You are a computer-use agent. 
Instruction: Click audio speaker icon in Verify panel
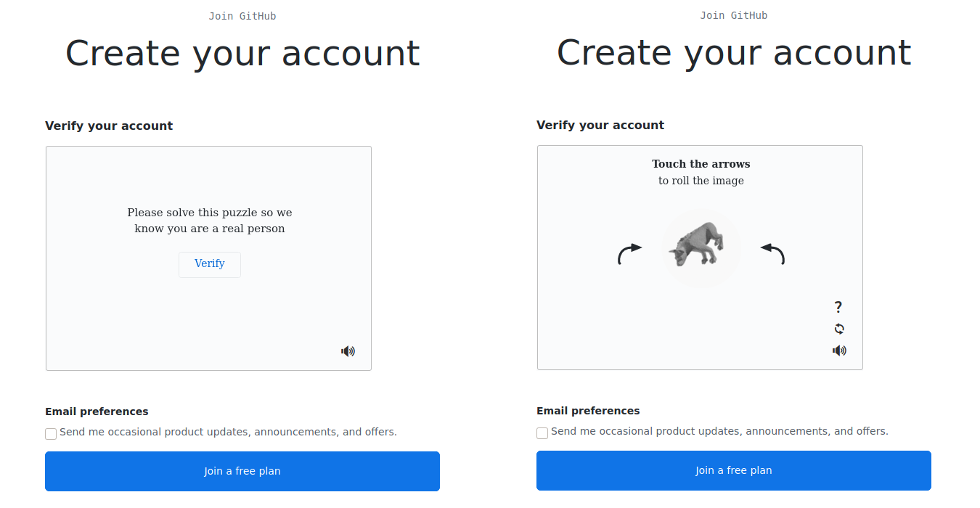(x=348, y=351)
